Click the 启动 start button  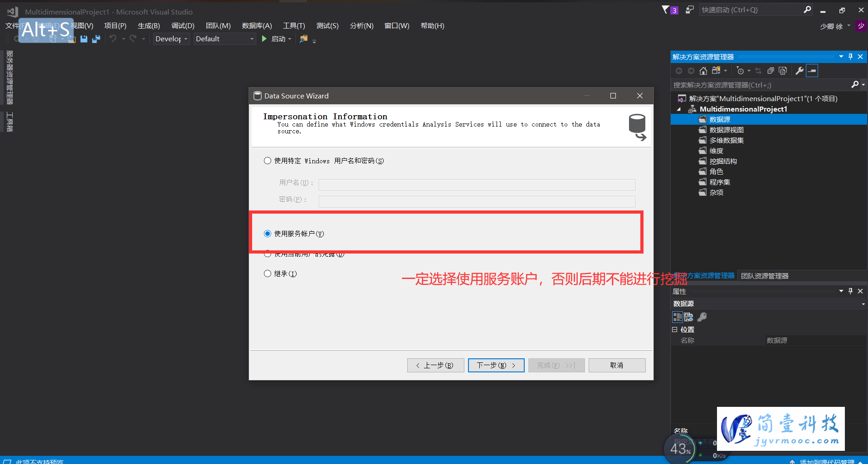(278, 39)
